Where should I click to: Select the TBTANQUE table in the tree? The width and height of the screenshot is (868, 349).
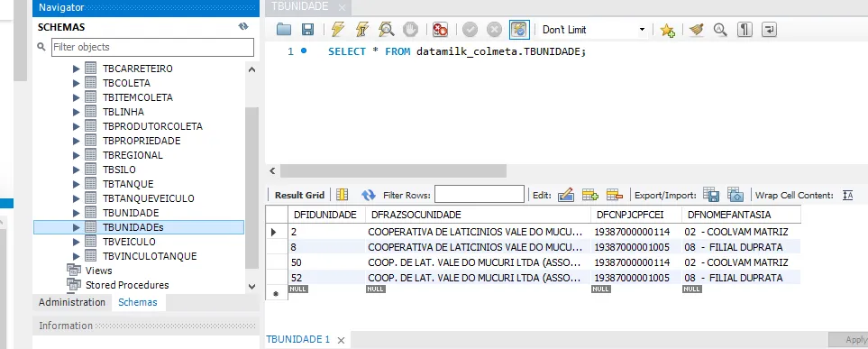tap(128, 184)
